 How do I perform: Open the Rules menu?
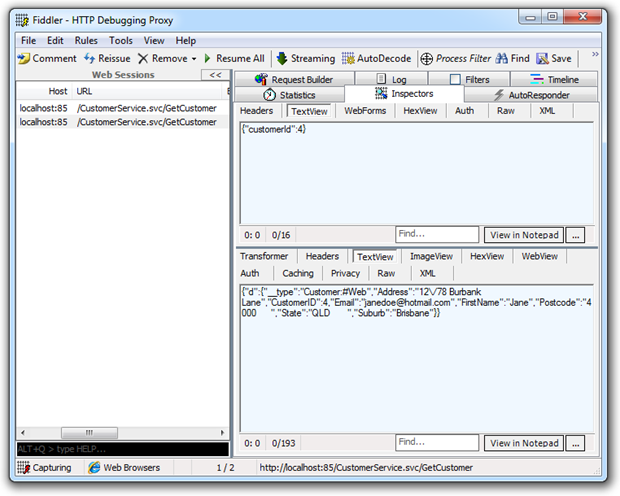(x=86, y=40)
